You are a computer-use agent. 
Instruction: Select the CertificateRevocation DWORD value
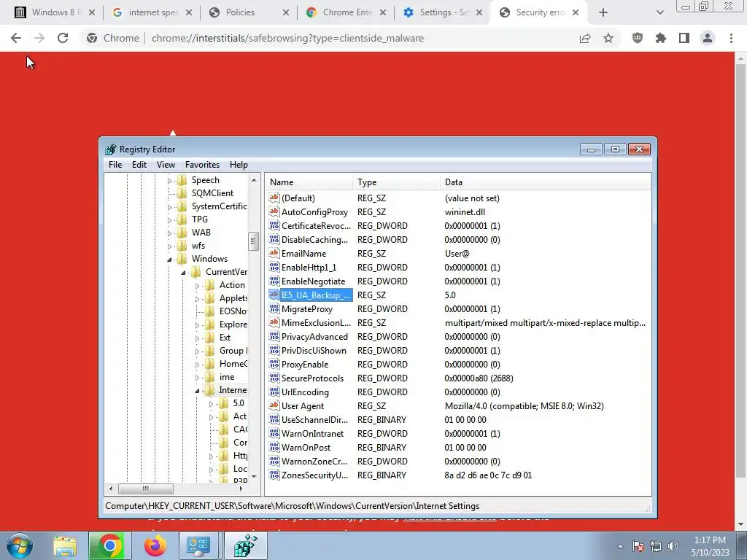point(316,226)
